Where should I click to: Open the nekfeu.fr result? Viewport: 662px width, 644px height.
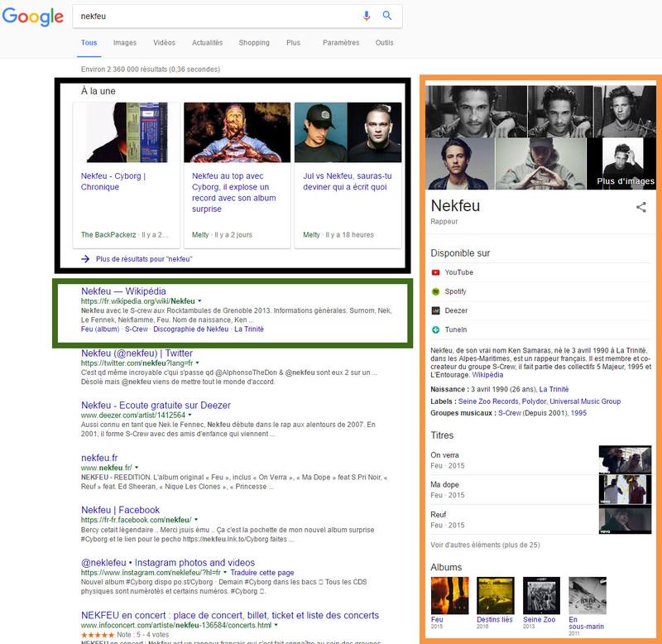[99, 458]
